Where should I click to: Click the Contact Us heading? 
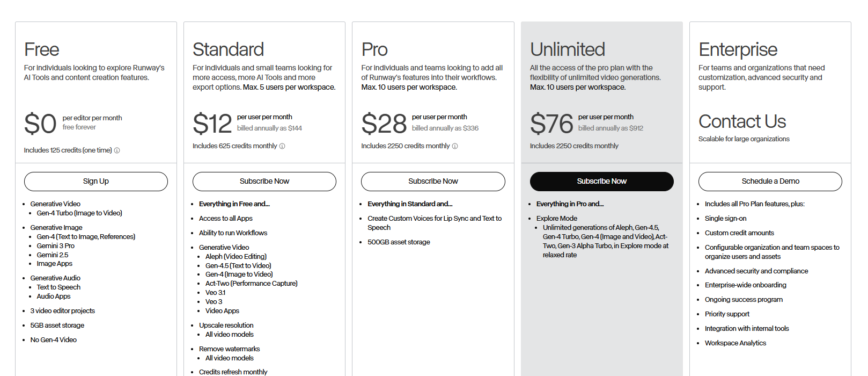pos(742,121)
